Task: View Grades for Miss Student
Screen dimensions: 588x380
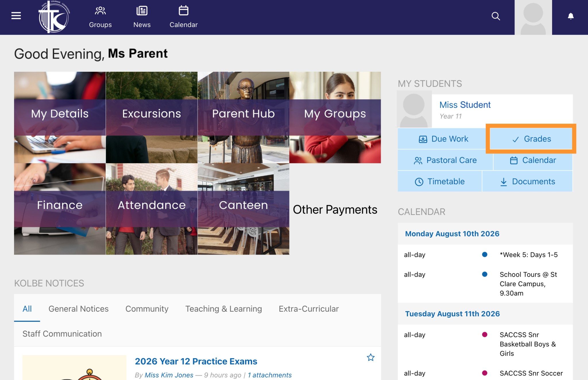Action: tap(531, 139)
